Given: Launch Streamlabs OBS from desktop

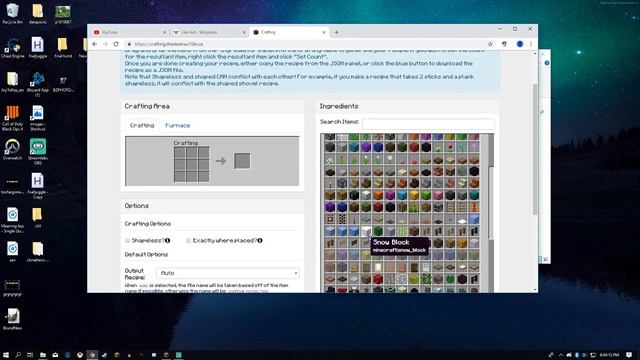Looking at the screenshot, I should [38, 151].
